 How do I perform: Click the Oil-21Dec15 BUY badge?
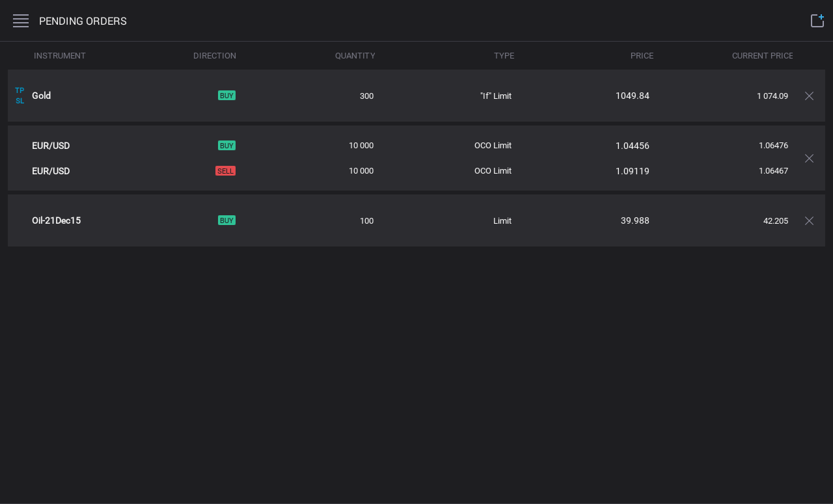(x=226, y=220)
